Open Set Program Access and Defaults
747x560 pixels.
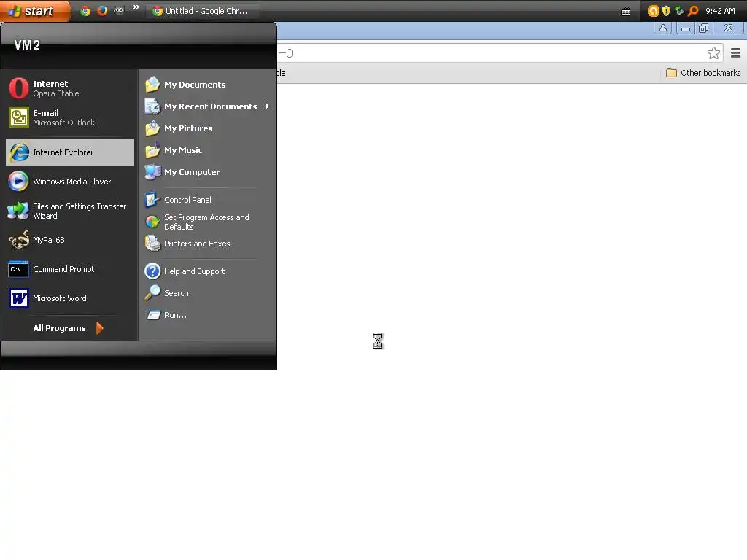coord(208,222)
